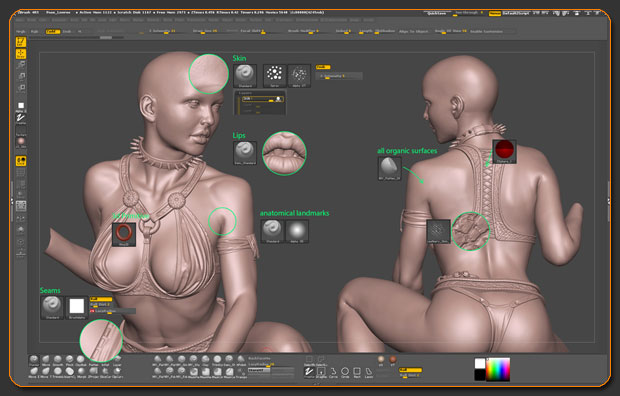The height and width of the screenshot is (396, 620).
Task: Select the Smooth brush in the bottom shelf
Action: (x=58, y=360)
